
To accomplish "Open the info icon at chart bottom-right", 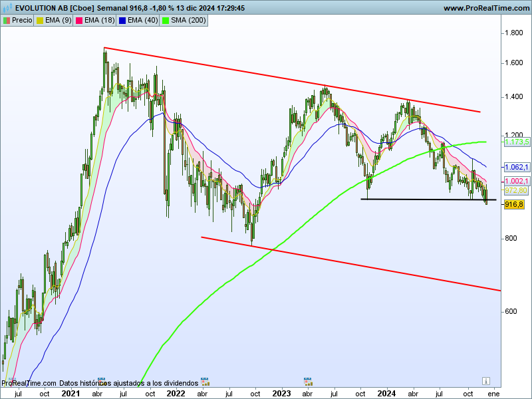I will (x=485, y=381).
